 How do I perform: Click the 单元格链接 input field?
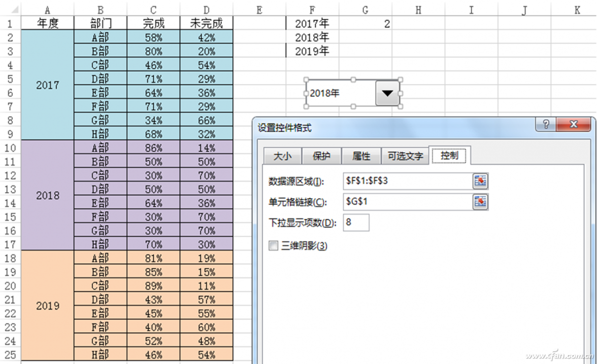pyautogui.click(x=407, y=201)
